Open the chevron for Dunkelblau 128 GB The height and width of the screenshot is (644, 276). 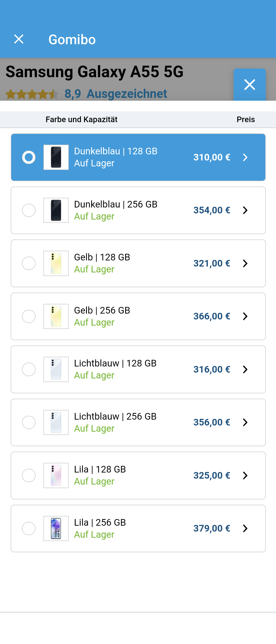pos(245,157)
